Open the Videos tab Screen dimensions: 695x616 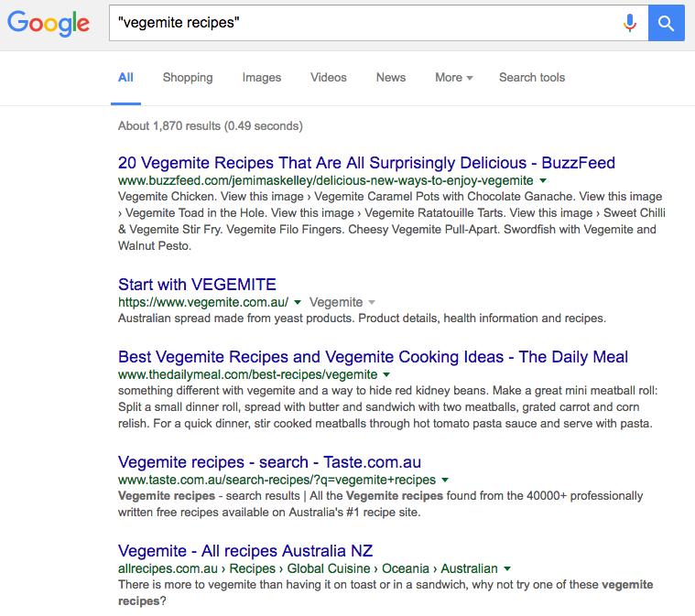click(329, 78)
